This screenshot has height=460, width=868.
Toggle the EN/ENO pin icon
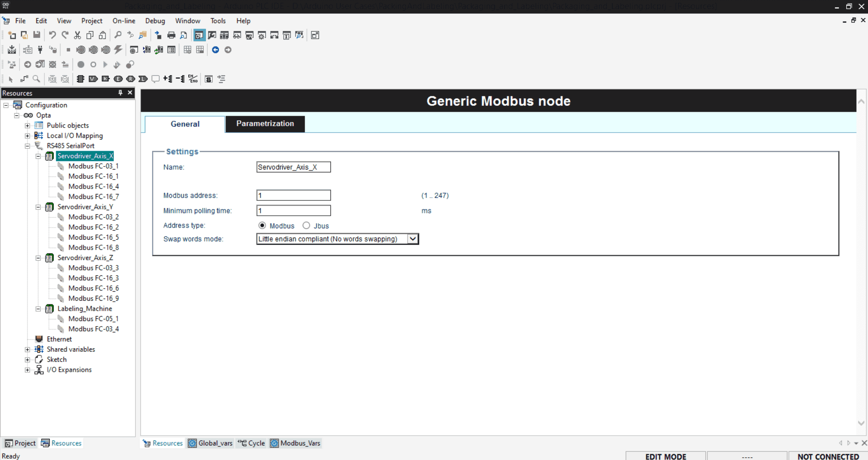pyautogui.click(x=192, y=79)
